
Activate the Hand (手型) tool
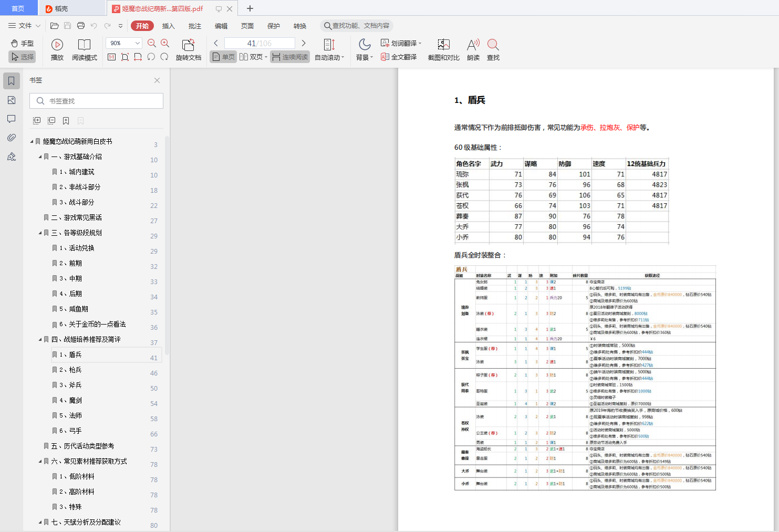coord(22,43)
